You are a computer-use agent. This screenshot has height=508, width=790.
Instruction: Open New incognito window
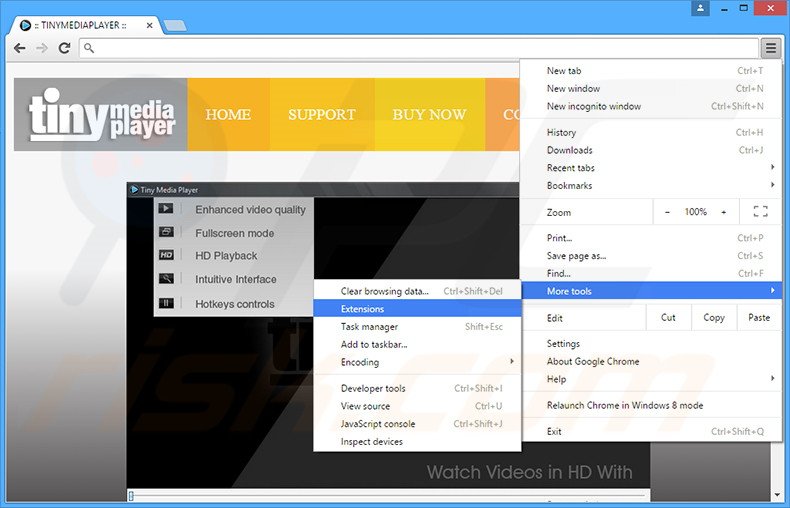651,106
